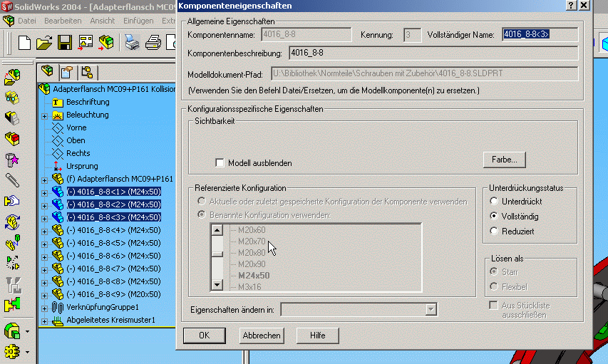The image size is (608, 364).
Task: Open a file with the folder icon
Action: pos(44,42)
